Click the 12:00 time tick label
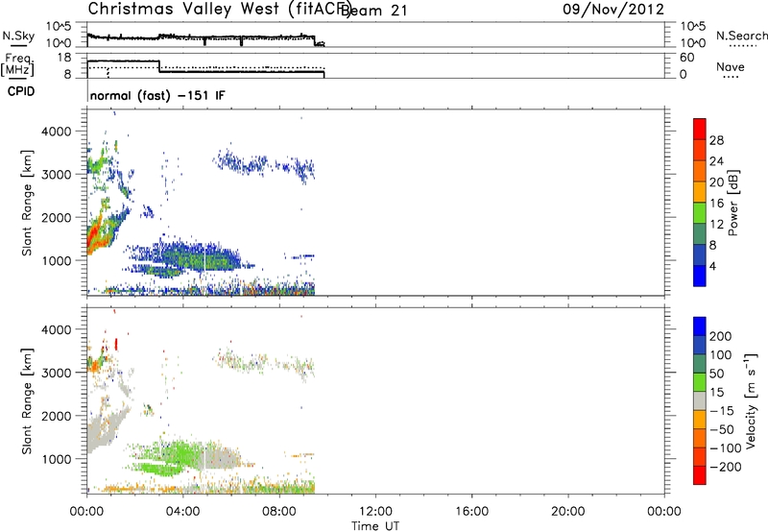 tap(375, 512)
